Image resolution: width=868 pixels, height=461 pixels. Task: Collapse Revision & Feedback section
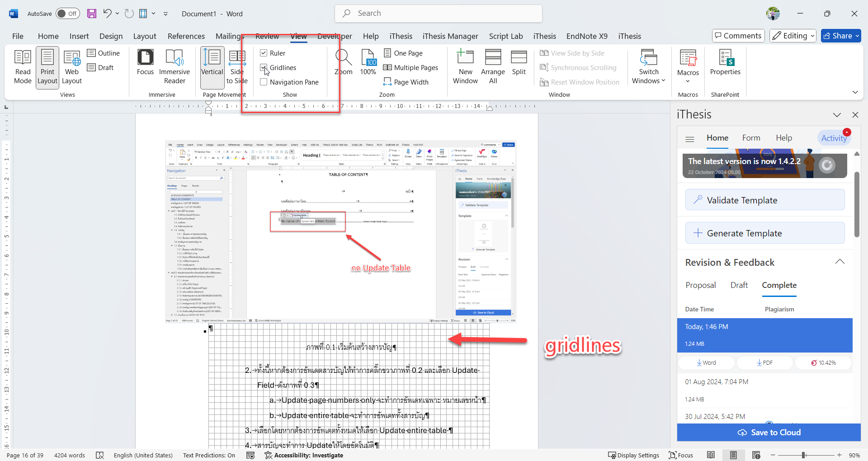tap(840, 262)
